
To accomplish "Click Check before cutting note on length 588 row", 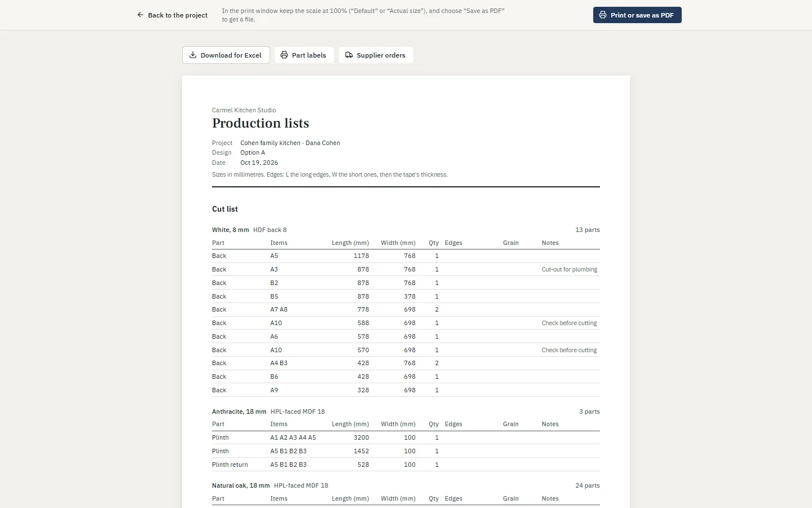I will click(x=570, y=323).
